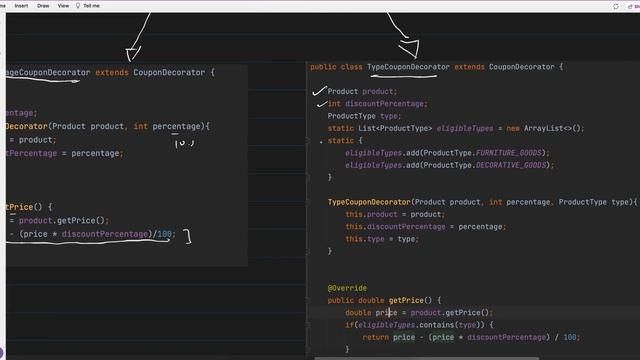
Task: Click the 'ProductType type' constructor parameter
Action: coord(595,202)
